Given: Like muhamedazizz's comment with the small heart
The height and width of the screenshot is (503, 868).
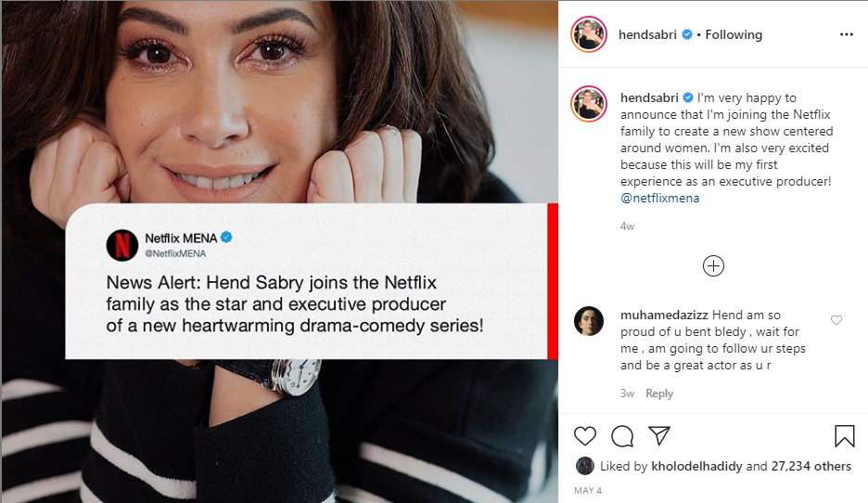Looking at the screenshot, I should tap(836, 320).
